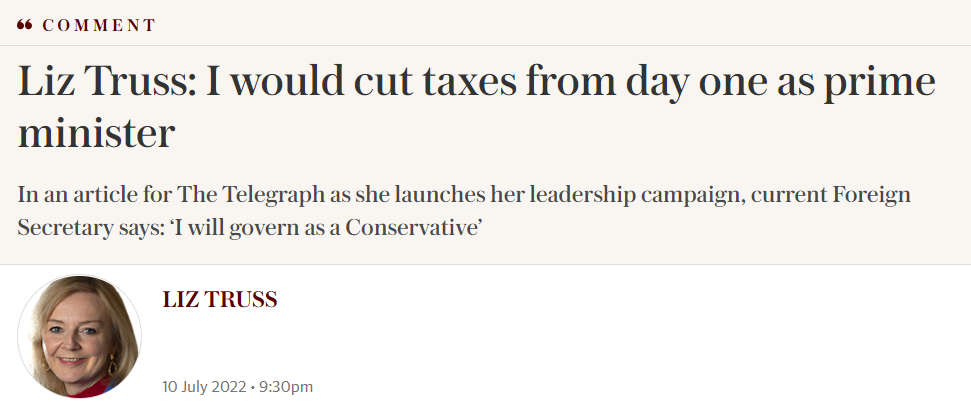The height and width of the screenshot is (409, 971).
Task: Click 'In an article' at the subheading start
Action: 70,193
